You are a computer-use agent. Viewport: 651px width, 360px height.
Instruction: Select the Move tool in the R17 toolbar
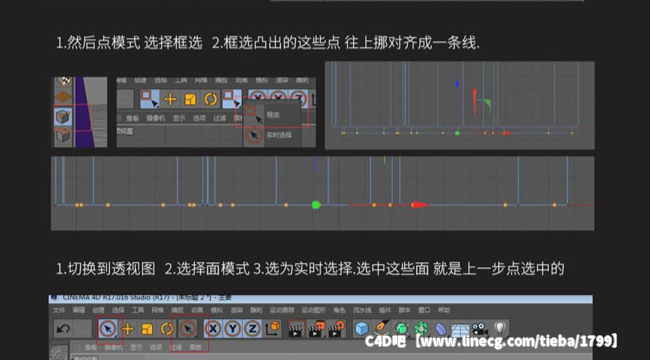(x=128, y=329)
